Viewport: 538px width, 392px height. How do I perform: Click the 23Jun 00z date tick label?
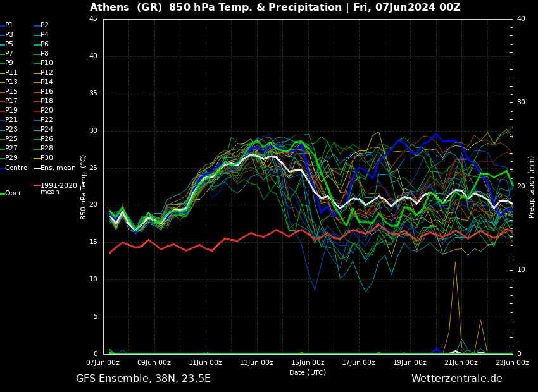pos(511,363)
